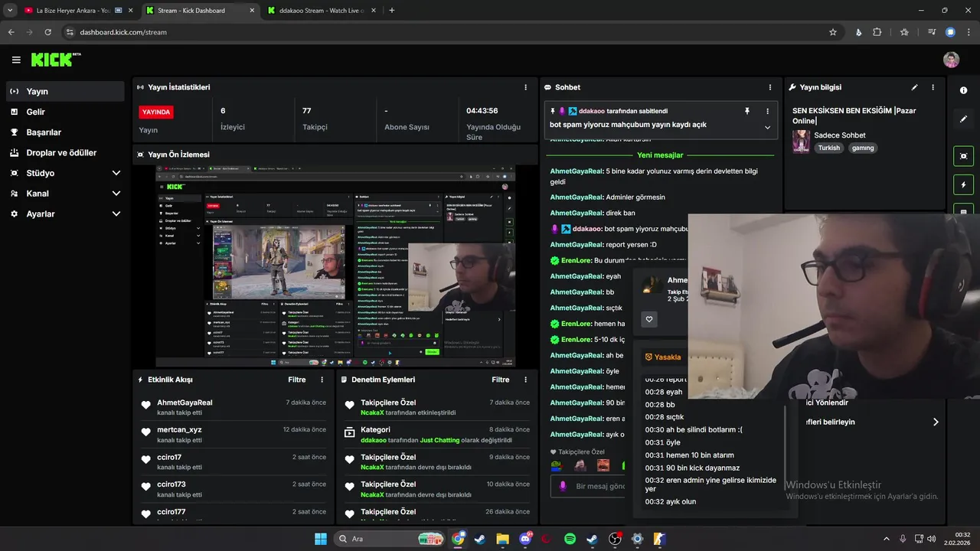This screenshot has width=980, height=551.
Task: Open Yayın in sidebar
Action: coord(65,91)
